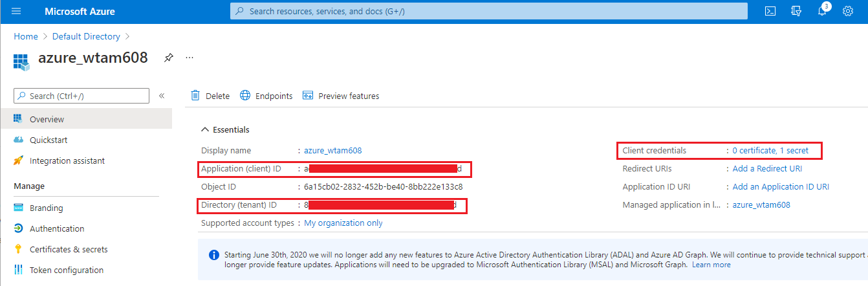Go to Authentication settings

(57, 228)
